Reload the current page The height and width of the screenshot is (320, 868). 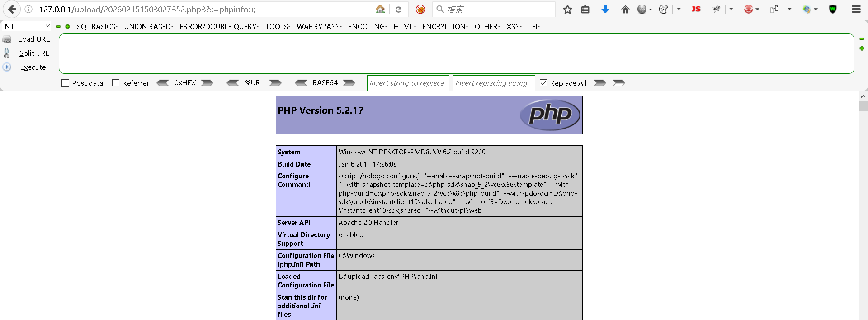pos(398,9)
